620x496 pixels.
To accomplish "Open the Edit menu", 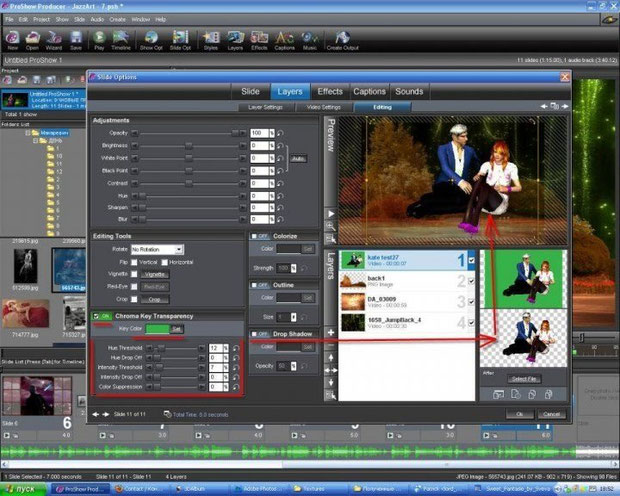I will coord(23,19).
